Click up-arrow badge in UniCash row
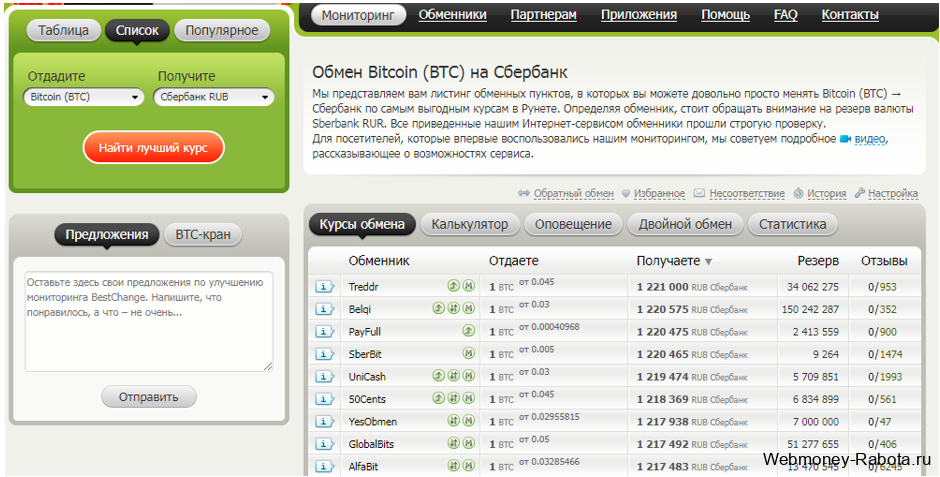Screen dimensions: 940x477 (438, 376)
